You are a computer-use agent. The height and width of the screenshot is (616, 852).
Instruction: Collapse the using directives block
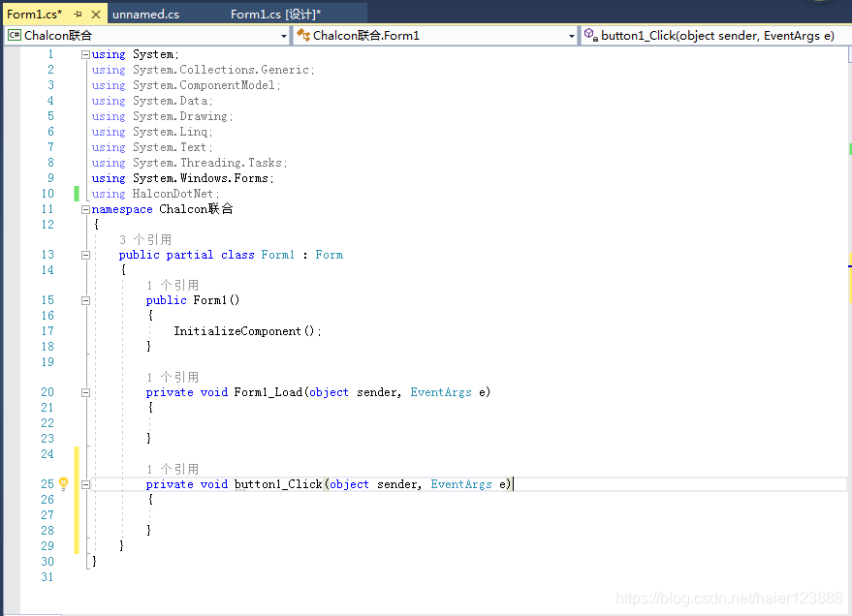click(x=85, y=54)
